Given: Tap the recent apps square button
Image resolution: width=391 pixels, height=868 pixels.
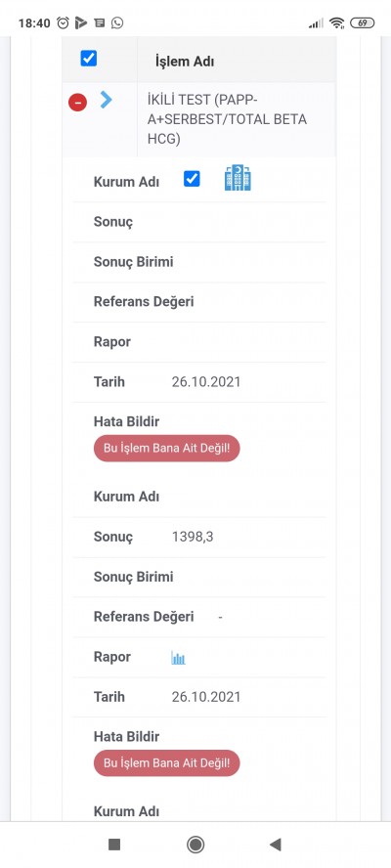Looking at the screenshot, I should point(114,845).
